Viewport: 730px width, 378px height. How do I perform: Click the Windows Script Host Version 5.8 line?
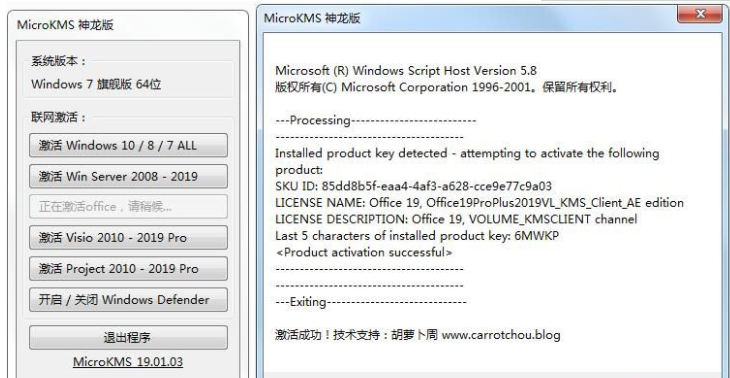coord(406,71)
